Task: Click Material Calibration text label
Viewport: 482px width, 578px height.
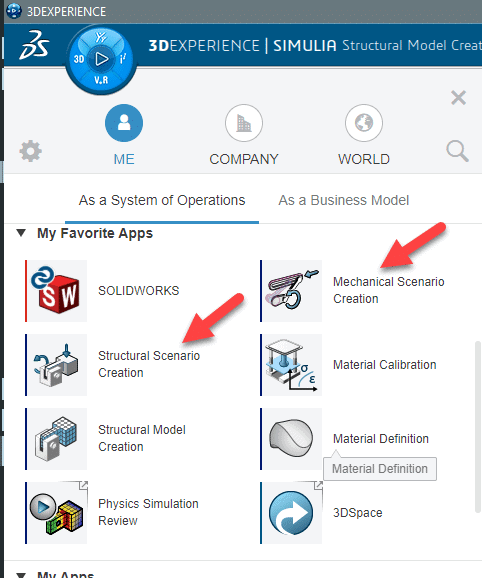Action: coord(385,365)
